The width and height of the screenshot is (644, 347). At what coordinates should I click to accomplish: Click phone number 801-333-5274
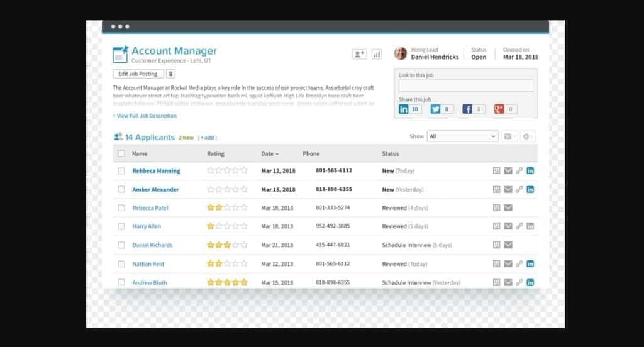pos(333,208)
